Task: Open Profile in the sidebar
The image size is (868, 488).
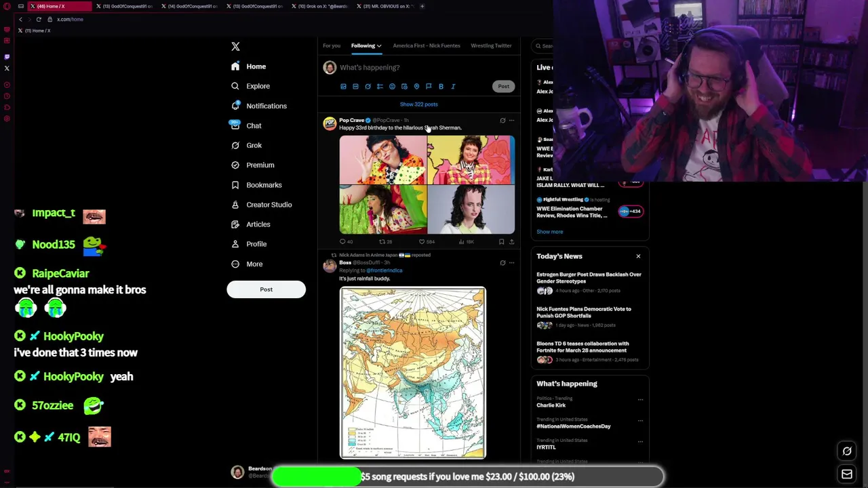Action: (x=248, y=243)
